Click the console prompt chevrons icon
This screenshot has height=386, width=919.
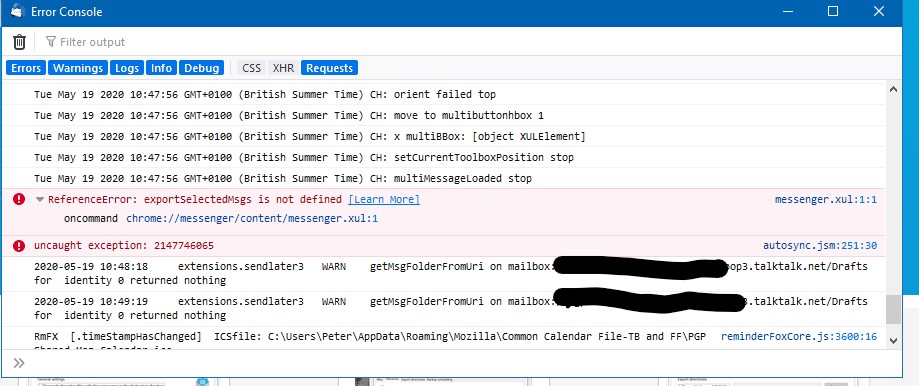[19, 363]
